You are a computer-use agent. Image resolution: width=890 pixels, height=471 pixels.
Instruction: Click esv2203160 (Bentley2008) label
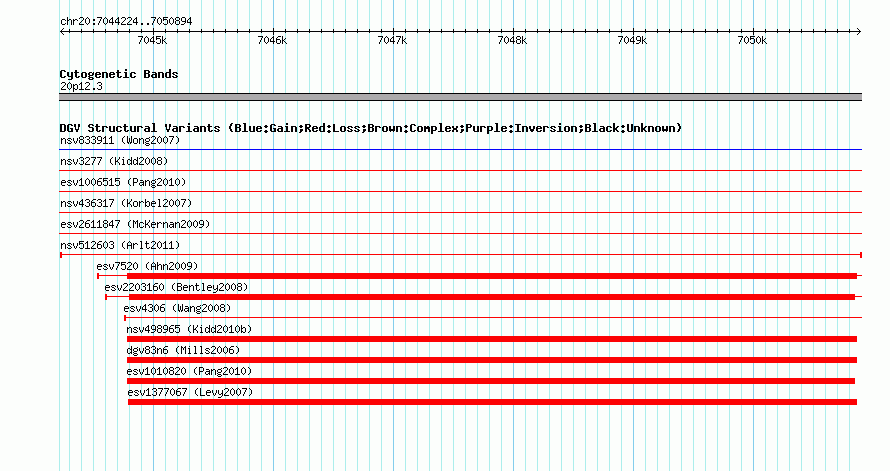(176, 287)
